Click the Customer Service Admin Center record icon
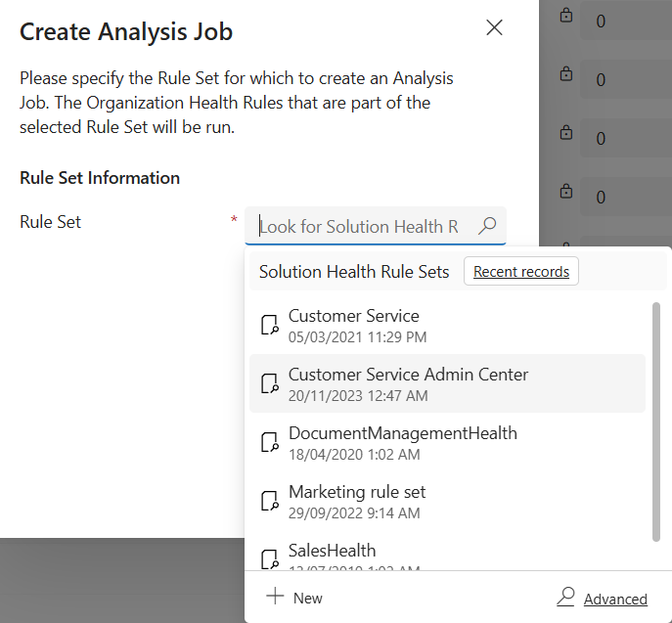Viewport: 672px width, 623px height. [270, 384]
